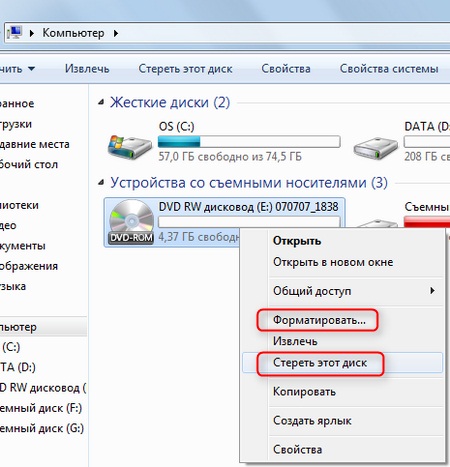Click the 'иотеки' node in the sidebar
Screen dimensions: 450x467
[x=19, y=205]
